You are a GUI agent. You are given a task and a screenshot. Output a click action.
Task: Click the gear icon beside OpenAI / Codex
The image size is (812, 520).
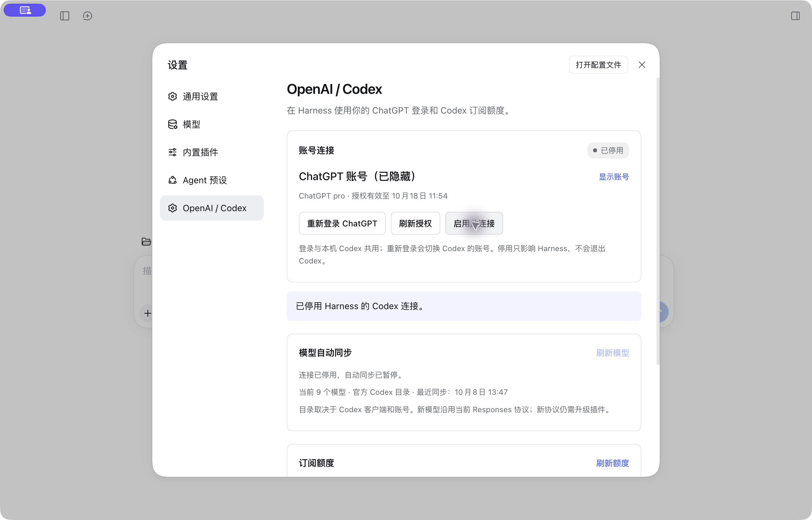[173, 208]
